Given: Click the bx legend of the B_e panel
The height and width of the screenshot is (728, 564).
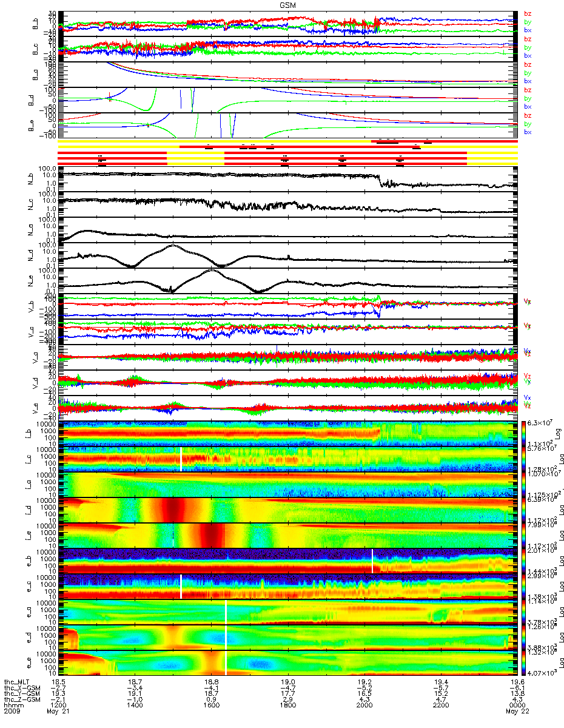Looking at the screenshot, I should click(x=528, y=132).
